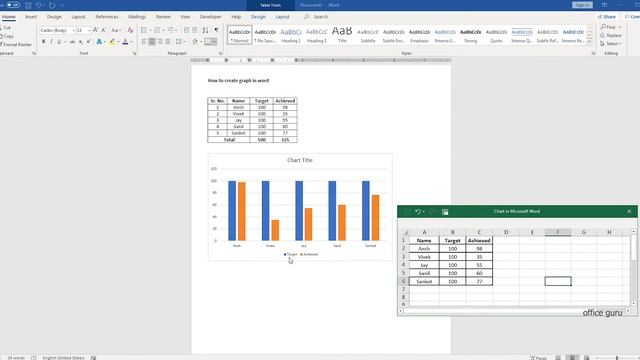Viewport: 640px width, 360px height.
Task: Click the Text Effects icon
Action: [x=99, y=42]
